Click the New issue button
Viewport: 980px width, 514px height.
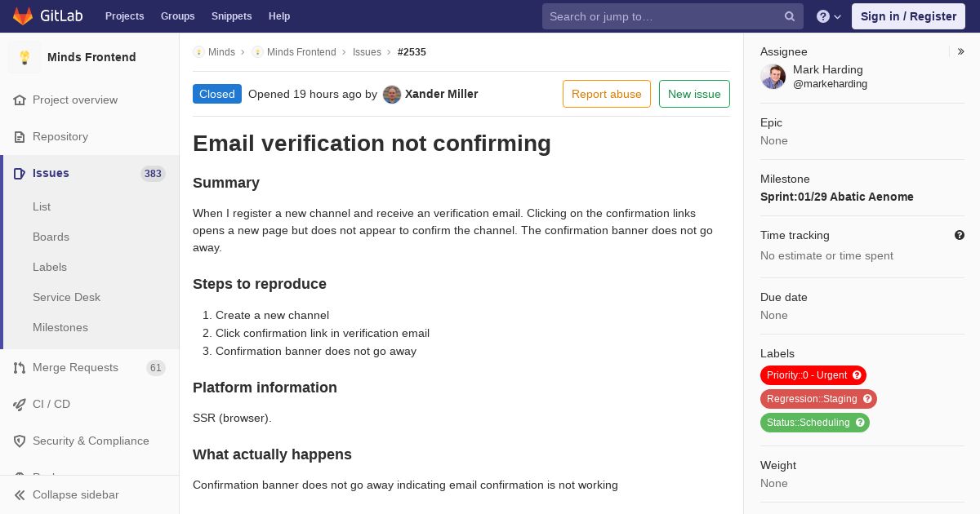point(694,95)
